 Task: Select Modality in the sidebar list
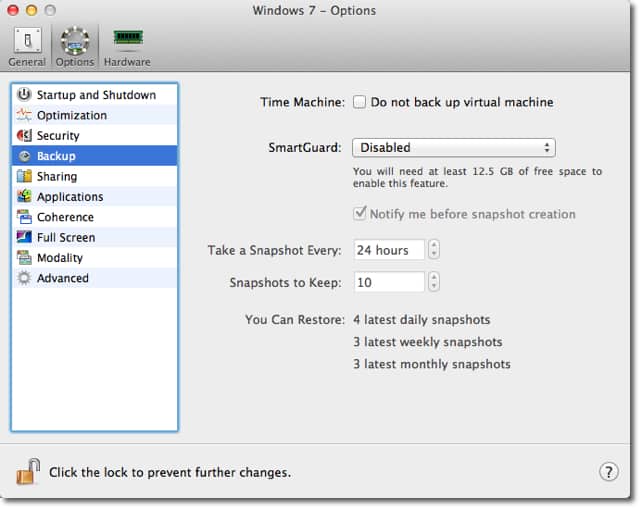coord(95,258)
